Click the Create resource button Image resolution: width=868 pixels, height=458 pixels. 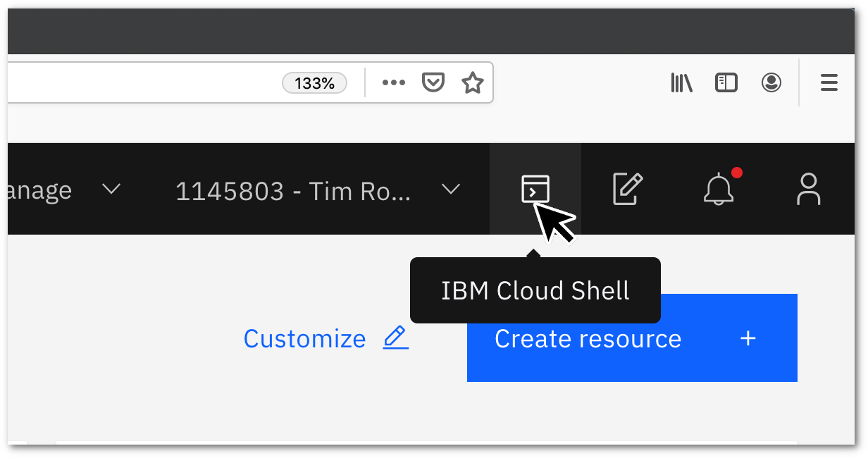tap(632, 338)
